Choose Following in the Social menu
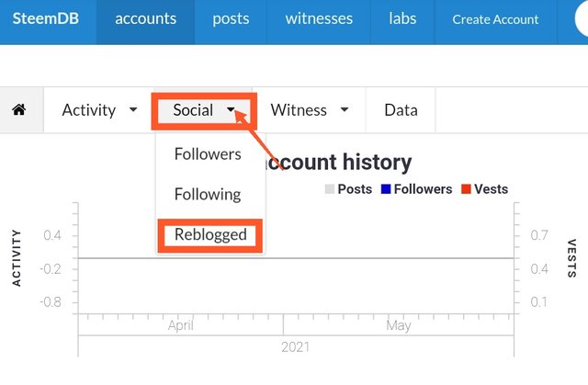Image resolution: width=588 pixels, height=385 pixels. point(208,194)
